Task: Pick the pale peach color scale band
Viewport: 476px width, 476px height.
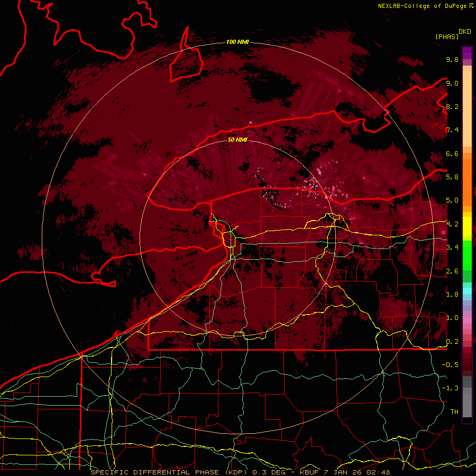Action: pyautogui.click(x=467, y=108)
